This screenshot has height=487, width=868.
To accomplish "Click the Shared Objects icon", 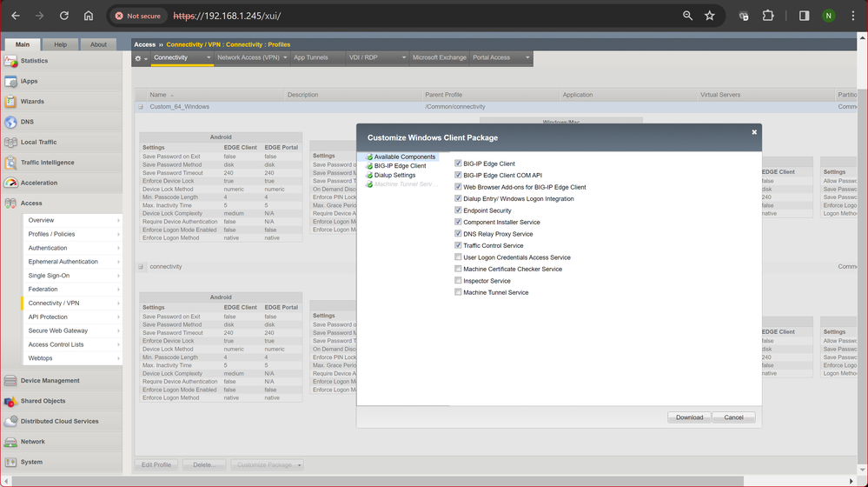I will pos(10,401).
